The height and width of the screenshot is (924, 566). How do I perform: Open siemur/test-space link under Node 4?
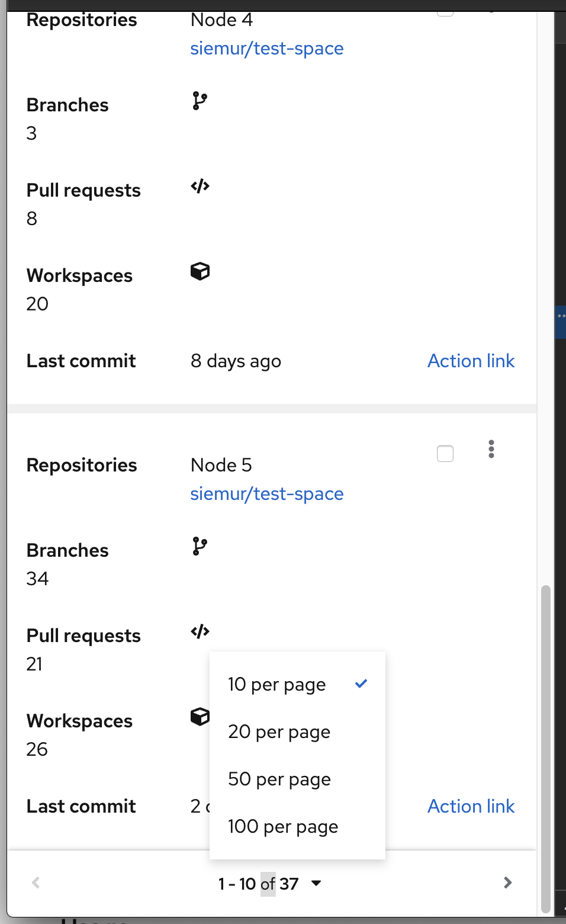pyautogui.click(x=267, y=48)
